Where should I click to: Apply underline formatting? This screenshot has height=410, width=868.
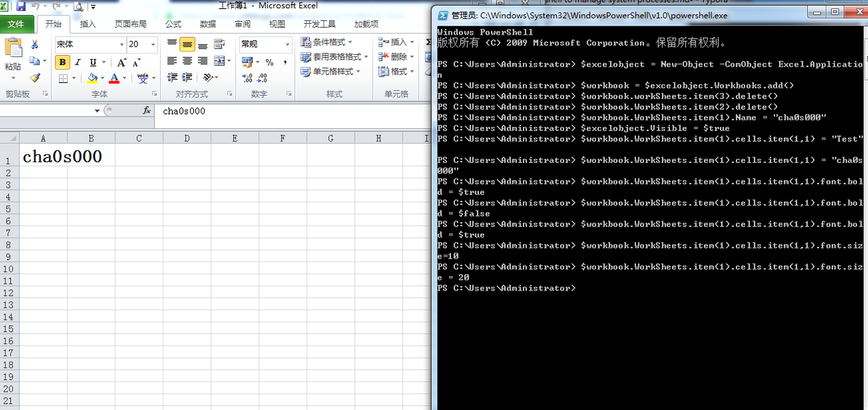coord(92,62)
